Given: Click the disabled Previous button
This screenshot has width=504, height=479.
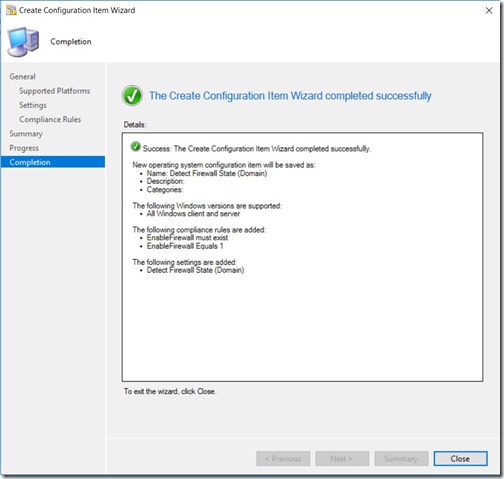Looking at the screenshot, I should pyautogui.click(x=283, y=459).
